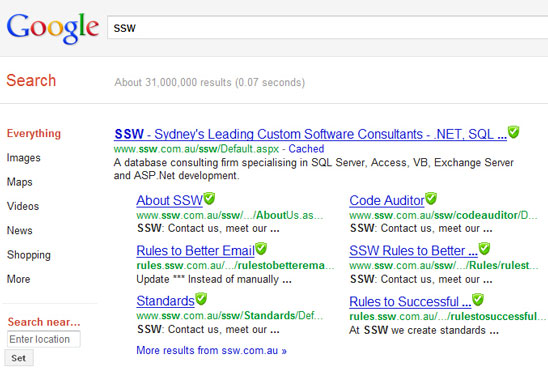Open the Standards sitelink
The height and width of the screenshot is (370, 548).
(x=165, y=301)
